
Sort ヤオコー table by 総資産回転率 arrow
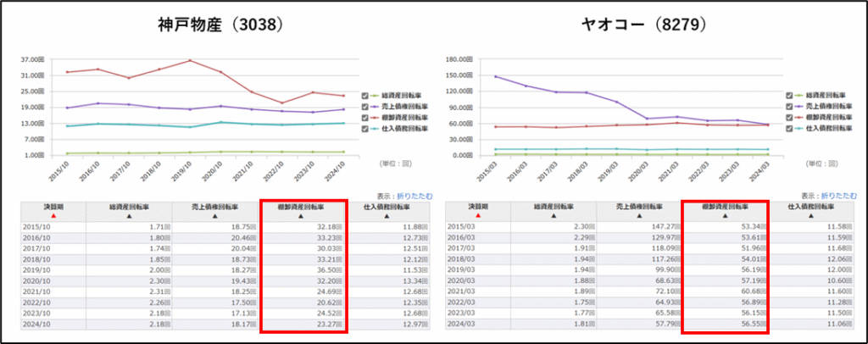tap(556, 217)
